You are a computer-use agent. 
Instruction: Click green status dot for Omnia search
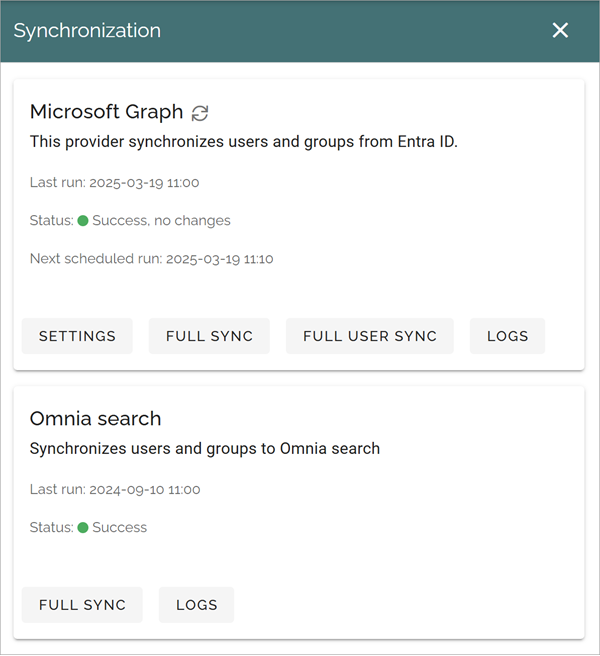coord(83,528)
